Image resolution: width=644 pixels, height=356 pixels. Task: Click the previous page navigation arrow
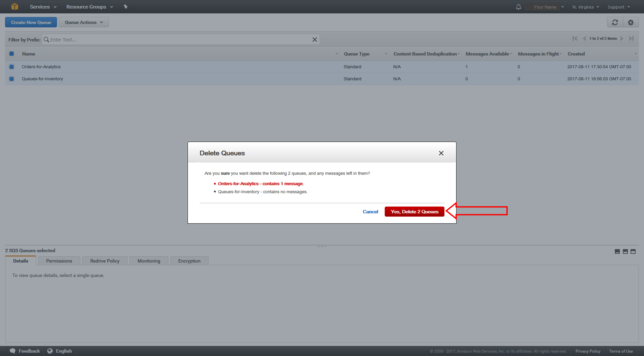click(582, 39)
